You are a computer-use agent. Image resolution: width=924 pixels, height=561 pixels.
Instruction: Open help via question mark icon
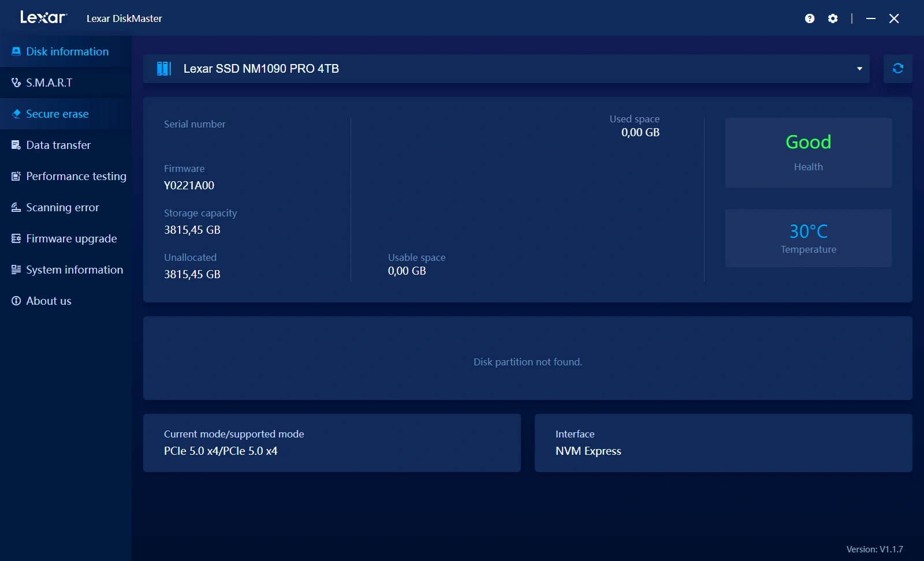810,18
